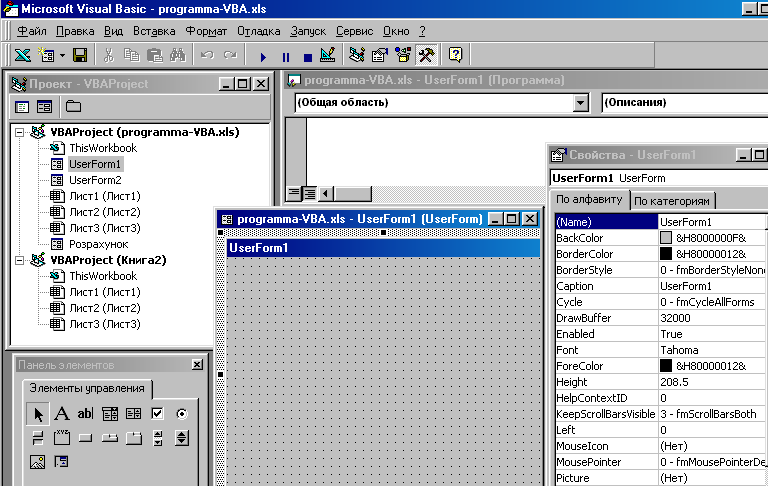Click View Code icon in the Project panel
The image size is (768, 486).
click(x=22, y=106)
